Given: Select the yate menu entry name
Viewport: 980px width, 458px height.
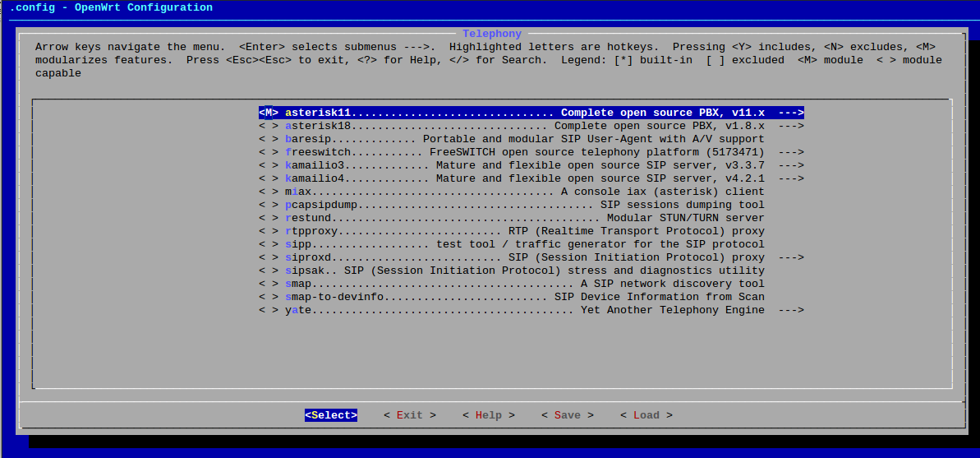Looking at the screenshot, I should (298, 310).
